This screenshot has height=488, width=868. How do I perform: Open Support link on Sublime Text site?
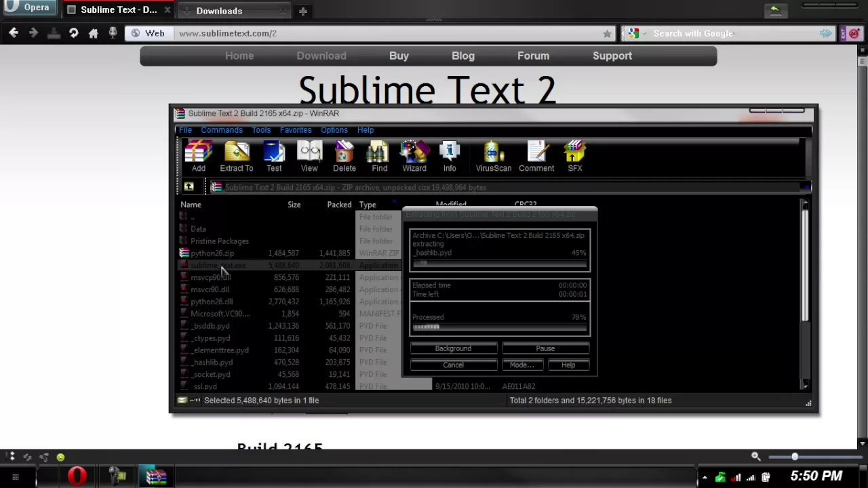click(x=612, y=56)
